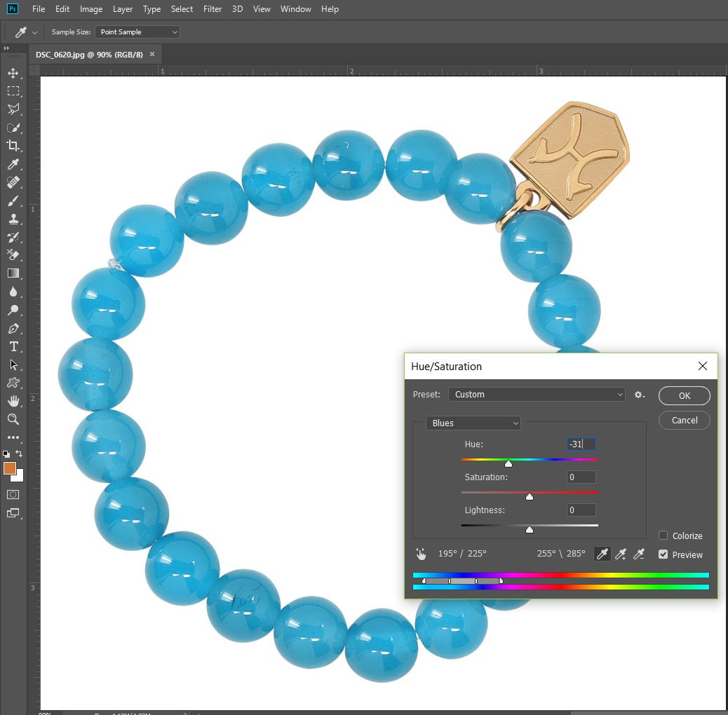
Task: Select the Quick Selection tool
Action: click(x=13, y=128)
